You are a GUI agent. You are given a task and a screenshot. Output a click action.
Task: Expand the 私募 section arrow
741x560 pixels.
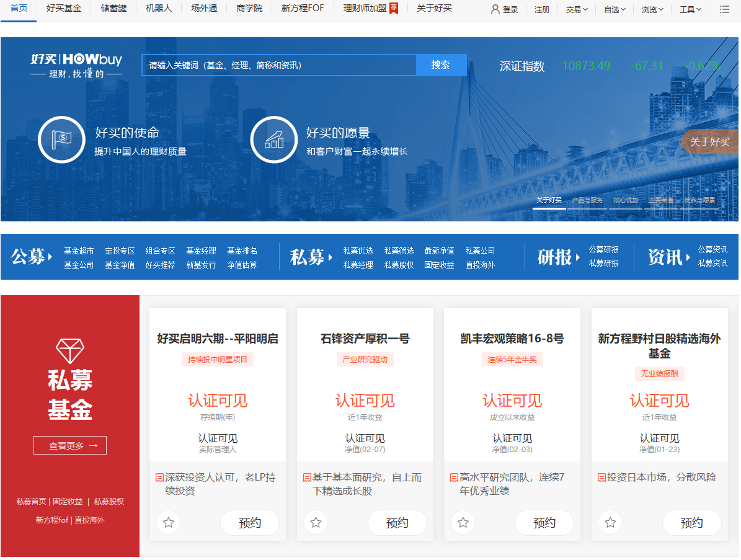(331, 257)
